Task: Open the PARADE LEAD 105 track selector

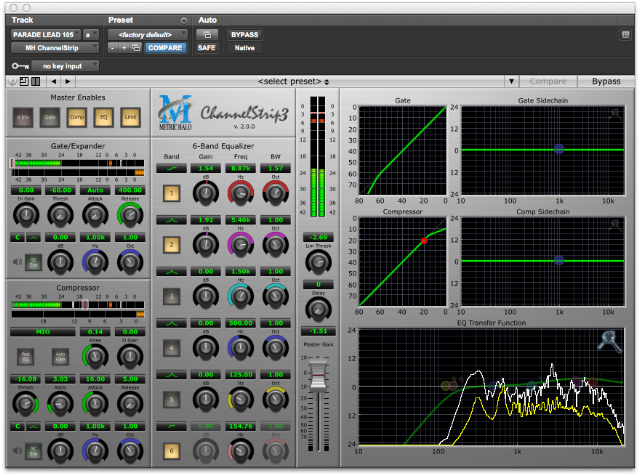Action: [x=46, y=35]
